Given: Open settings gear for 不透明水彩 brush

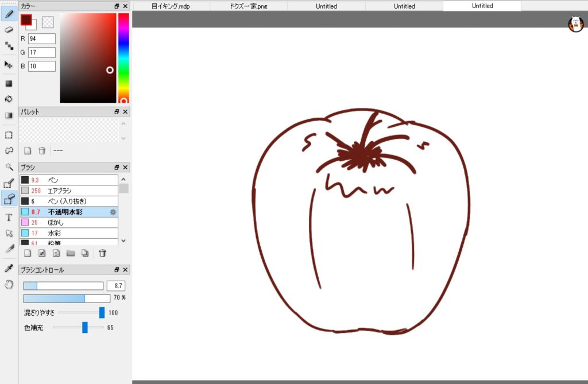Looking at the screenshot, I should click(113, 212).
